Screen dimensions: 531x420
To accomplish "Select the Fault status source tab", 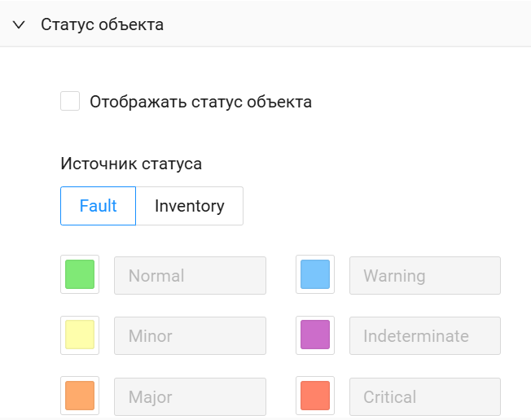I will pos(98,206).
